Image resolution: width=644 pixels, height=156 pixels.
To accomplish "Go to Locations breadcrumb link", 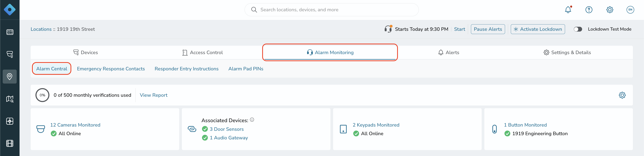I will tap(41, 29).
